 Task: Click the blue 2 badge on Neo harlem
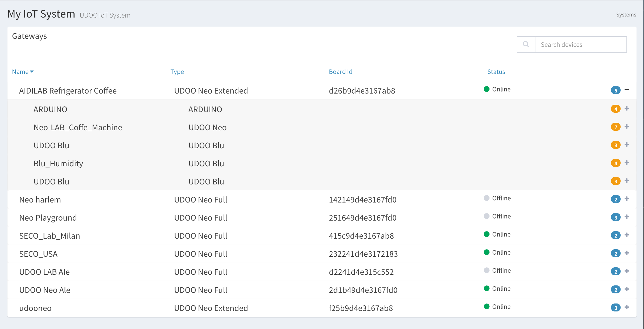[x=616, y=199]
